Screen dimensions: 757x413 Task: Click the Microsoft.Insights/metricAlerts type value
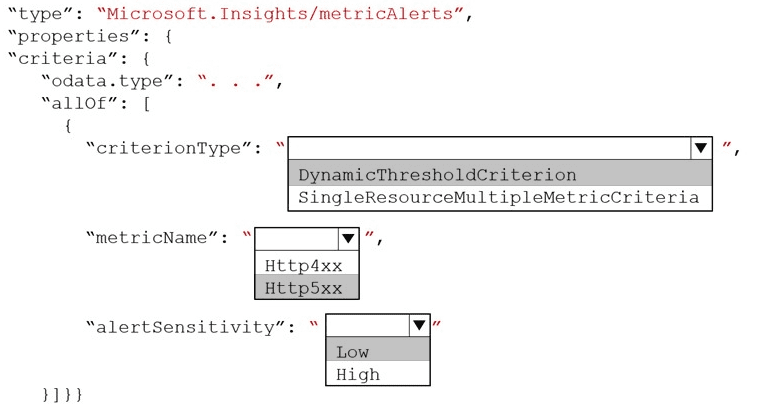tap(280, 14)
